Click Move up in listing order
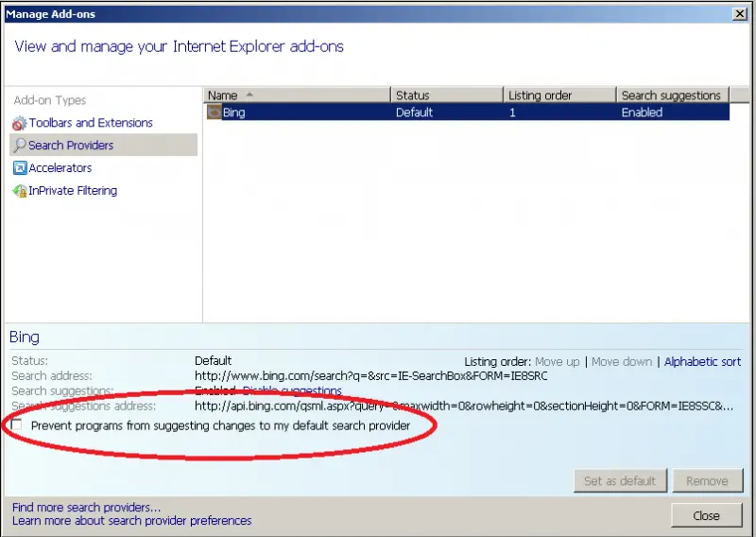Image resolution: width=756 pixels, height=537 pixels. (558, 361)
